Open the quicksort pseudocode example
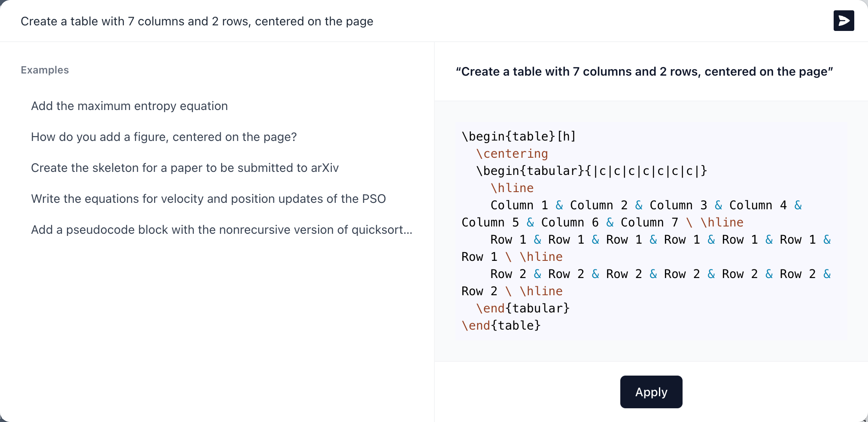This screenshot has width=868, height=422. coord(221,229)
